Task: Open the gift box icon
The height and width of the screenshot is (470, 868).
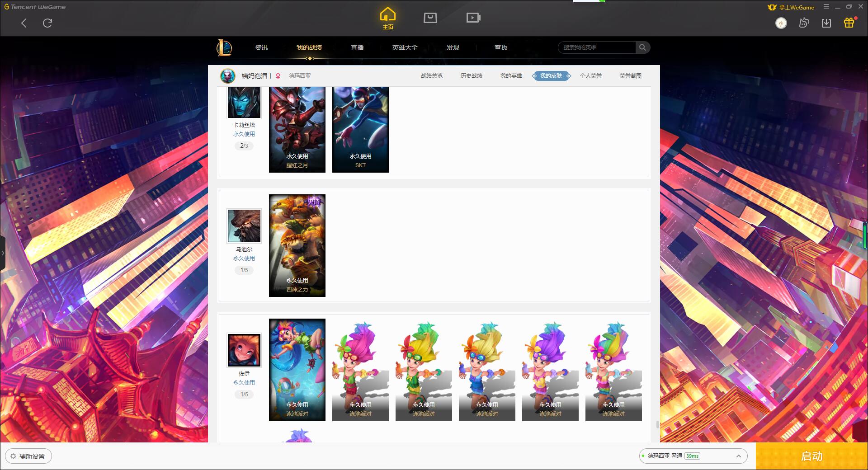Action: [849, 23]
